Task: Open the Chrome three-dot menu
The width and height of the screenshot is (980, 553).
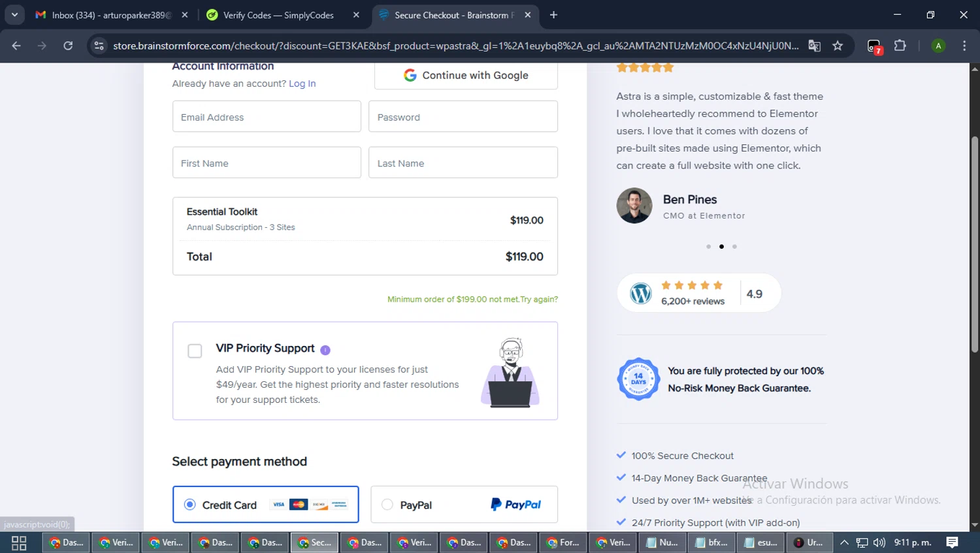Action: tap(964, 46)
